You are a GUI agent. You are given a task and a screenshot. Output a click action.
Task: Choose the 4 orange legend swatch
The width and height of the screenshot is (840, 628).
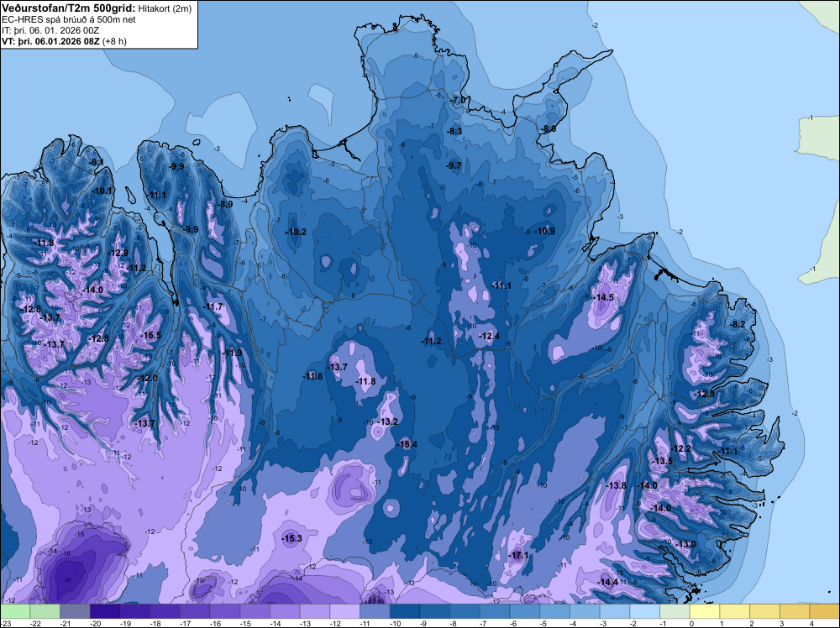pyautogui.click(x=825, y=611)
